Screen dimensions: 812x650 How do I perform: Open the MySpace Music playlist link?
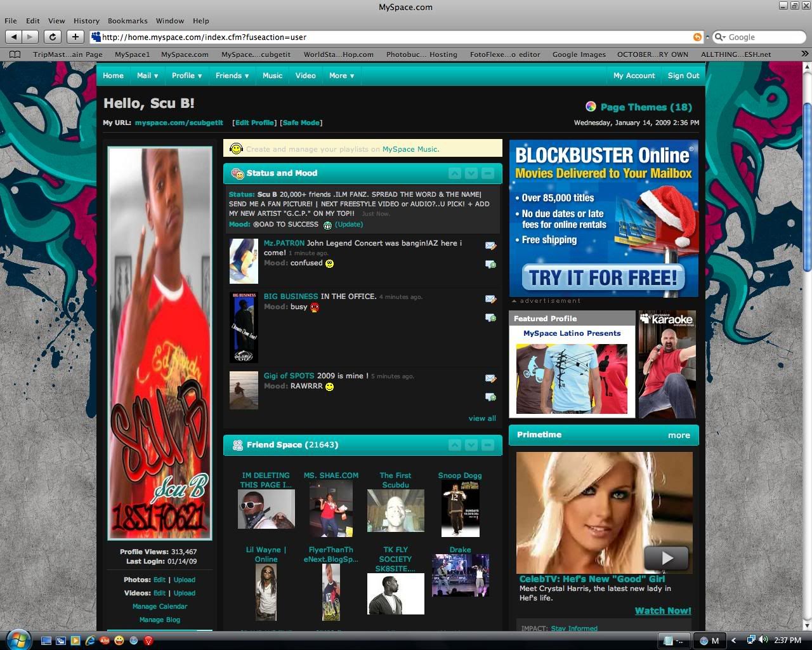coord(410,149)
